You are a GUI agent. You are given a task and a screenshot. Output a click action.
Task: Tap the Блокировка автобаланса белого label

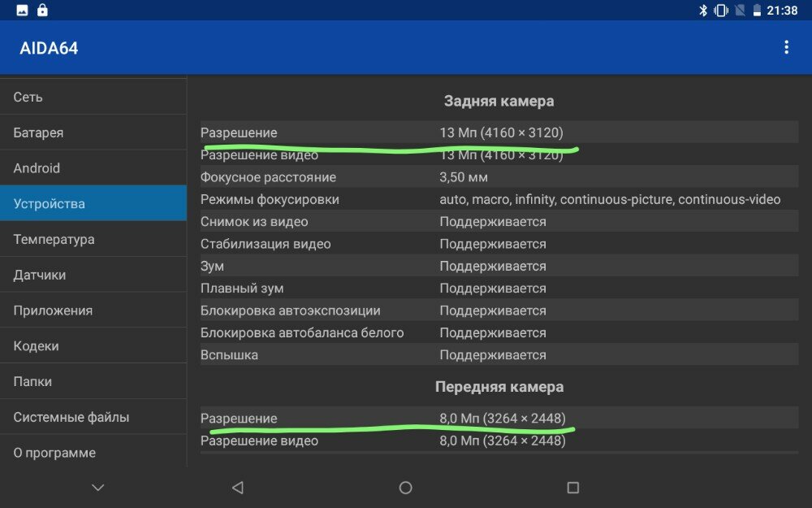pyautogui.click(x=302, y=332)
